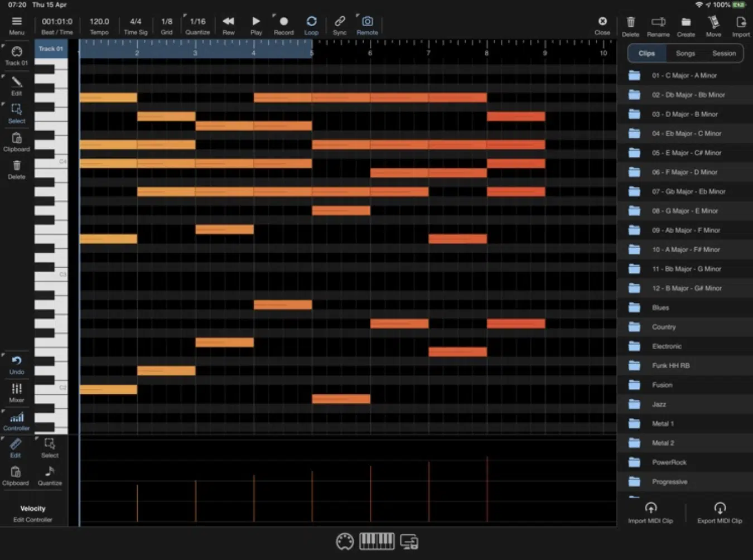Open the Country folder
Image resolution: width=753 pixels, height=560 pixels.
point(686,327)
